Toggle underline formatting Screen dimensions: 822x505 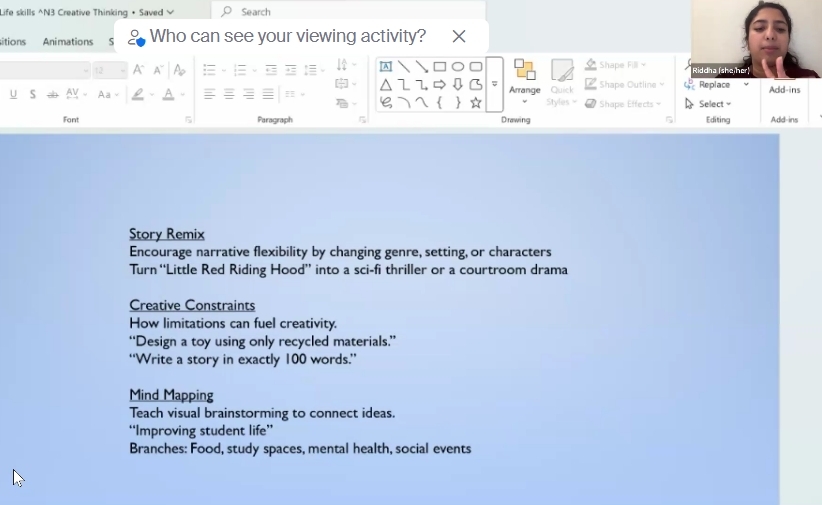click(13, 94)
